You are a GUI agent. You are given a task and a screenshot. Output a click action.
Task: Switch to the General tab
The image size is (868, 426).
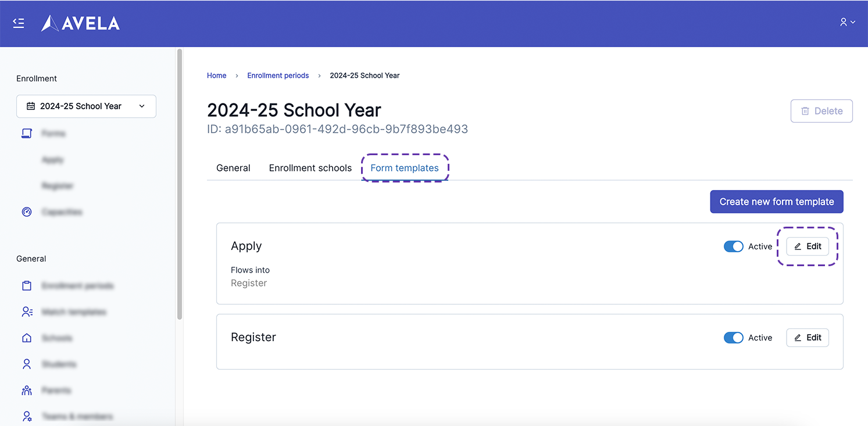(x=233, y=168)
